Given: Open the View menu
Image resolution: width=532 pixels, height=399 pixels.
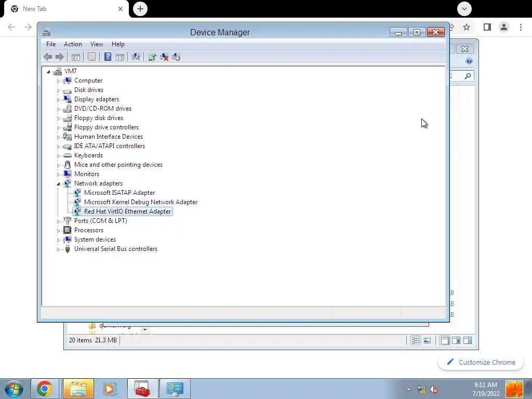Looking at the screenshot, I should tap(97, 44).
